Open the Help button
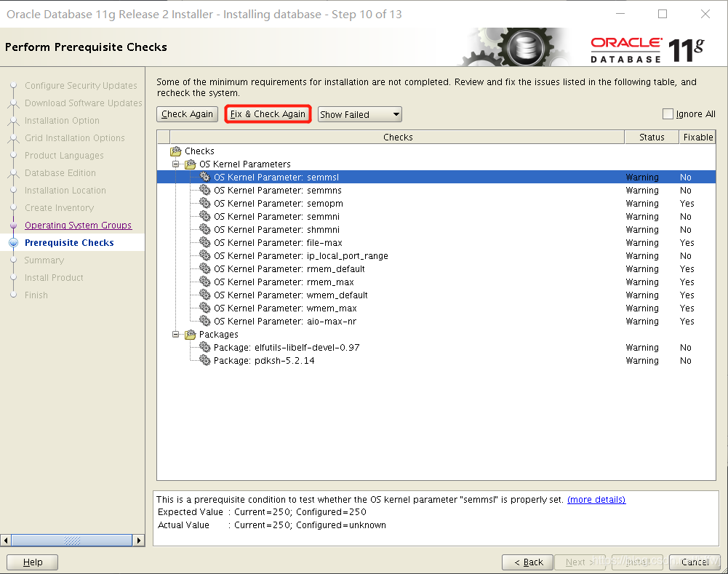Viewport: 728px width, 574px height. (33, 562)
